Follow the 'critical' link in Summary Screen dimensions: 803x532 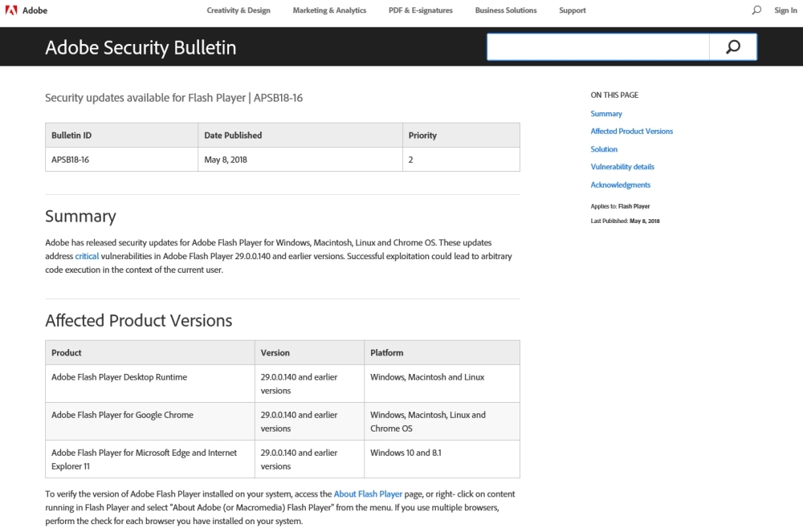[x=87, y=256]
